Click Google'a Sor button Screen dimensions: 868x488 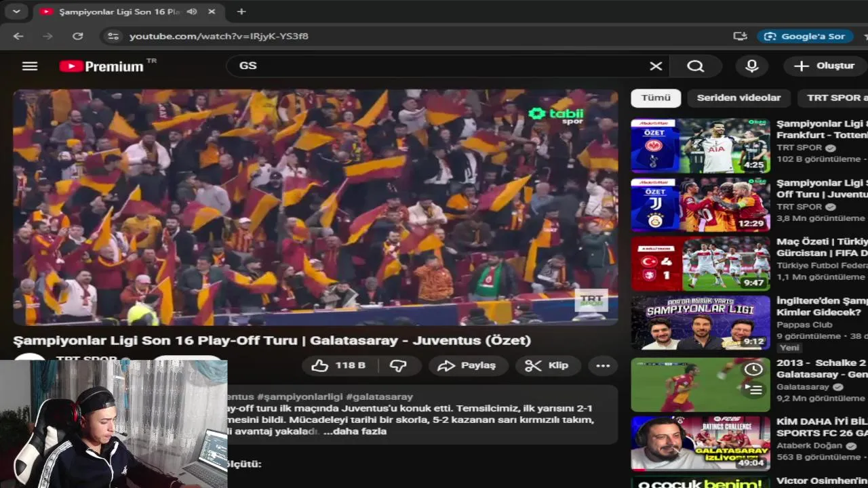[x=806, y=36]
